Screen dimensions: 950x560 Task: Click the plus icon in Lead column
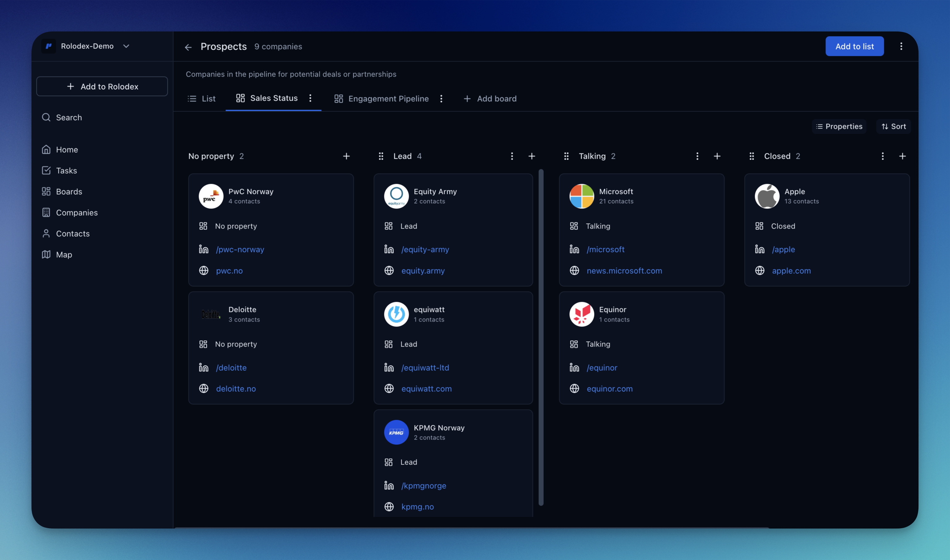click(x=531, y=156)
